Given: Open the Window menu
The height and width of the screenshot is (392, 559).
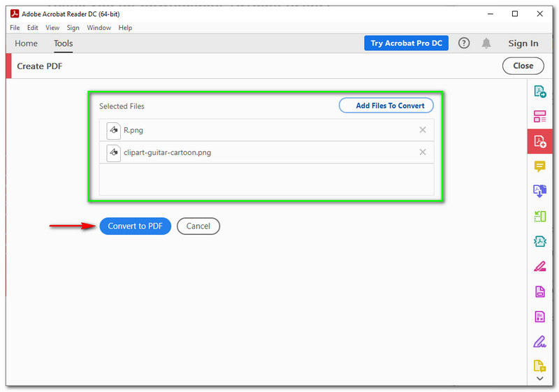Looking at the screenshot, I should tap(99, 28).
